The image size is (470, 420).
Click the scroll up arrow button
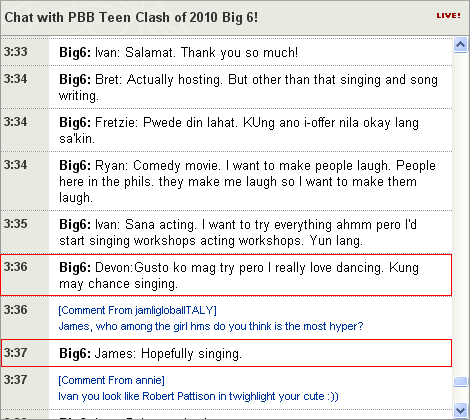point(460,45)
